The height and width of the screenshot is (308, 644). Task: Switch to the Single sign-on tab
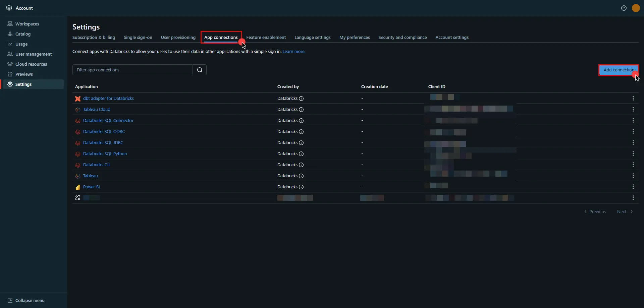pyautogui.click(x=138, y=37)
